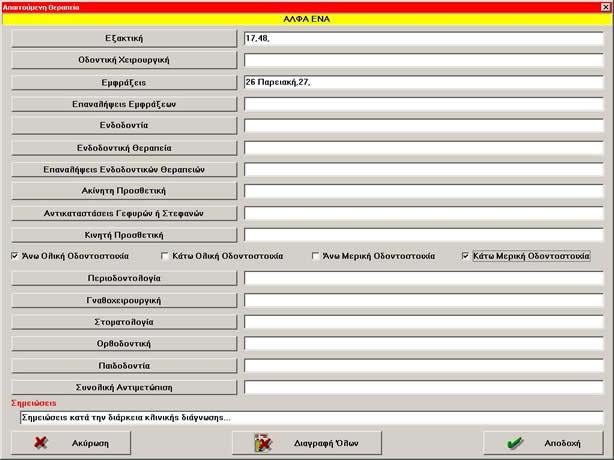Enable Κάτω Ολική Οδοντοστοιχία checkbox

coord(165,256)
